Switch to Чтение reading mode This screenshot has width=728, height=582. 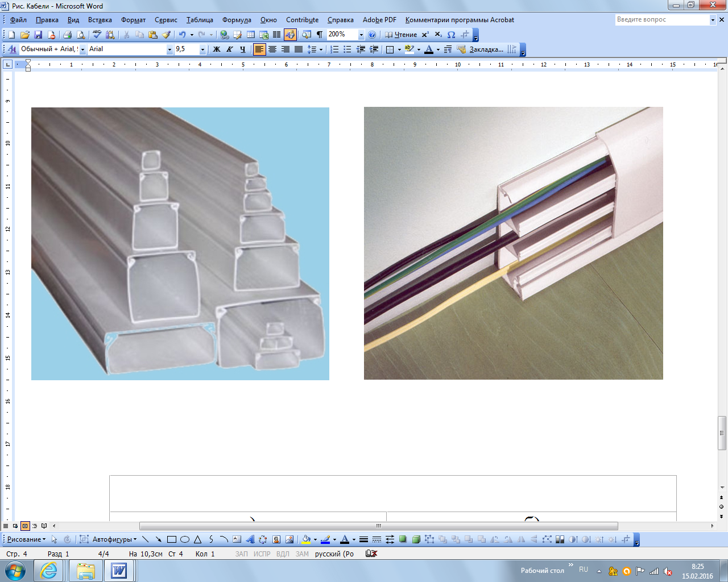401,35
